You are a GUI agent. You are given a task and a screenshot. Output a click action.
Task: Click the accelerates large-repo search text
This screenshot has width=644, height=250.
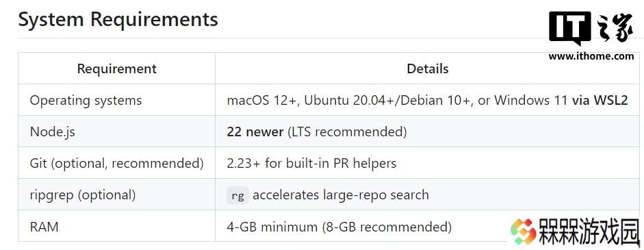(x=341, y=195)
